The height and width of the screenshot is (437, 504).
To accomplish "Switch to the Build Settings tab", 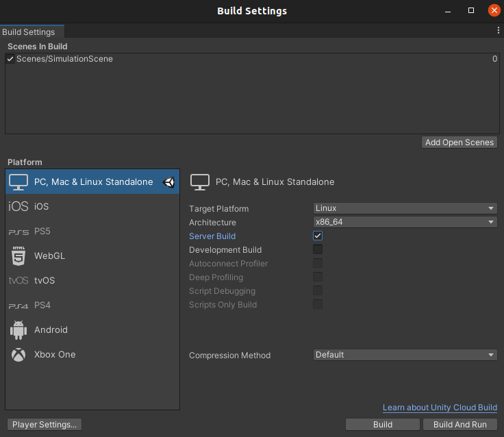I will coord(32,32).
